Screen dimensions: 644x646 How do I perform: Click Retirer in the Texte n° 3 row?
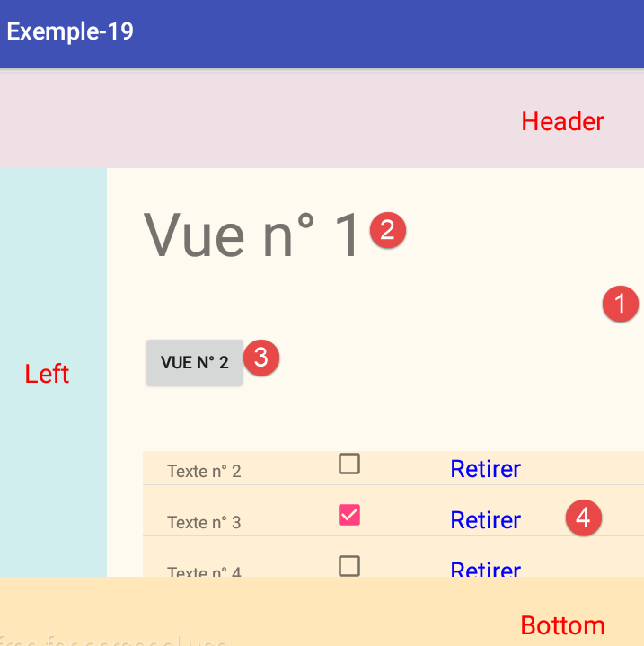(485, 519)
